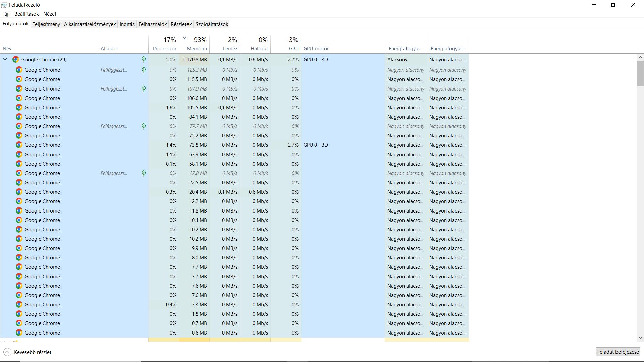Click the Kevesebb részlet link
This screenshot has width=644, height=362.
coord(33,352)
